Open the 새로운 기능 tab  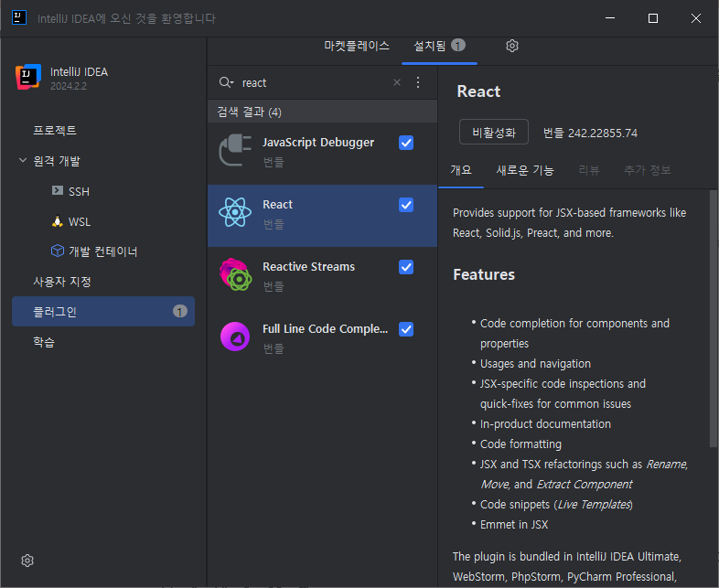525,170
